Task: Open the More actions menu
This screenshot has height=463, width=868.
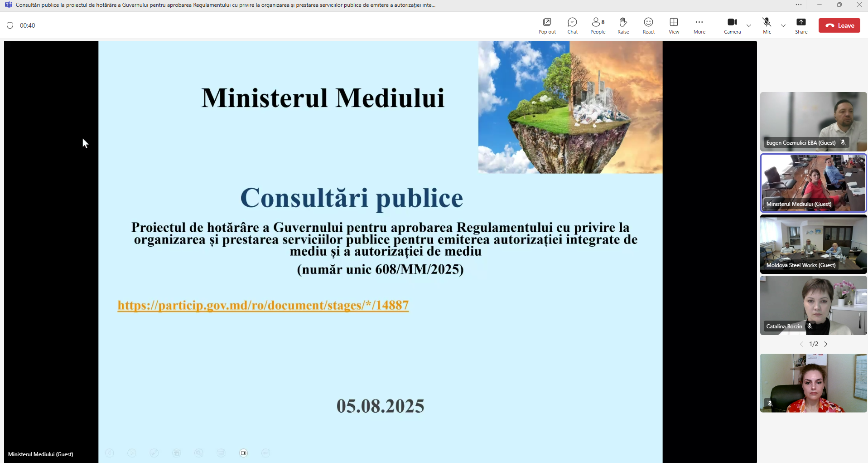Action: tap(699, 25)
